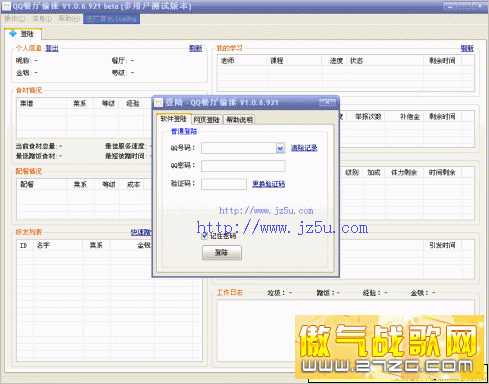Click the main window's title bar icon
The height and width of the screenshot is (384, 489).
pos(6,6)
